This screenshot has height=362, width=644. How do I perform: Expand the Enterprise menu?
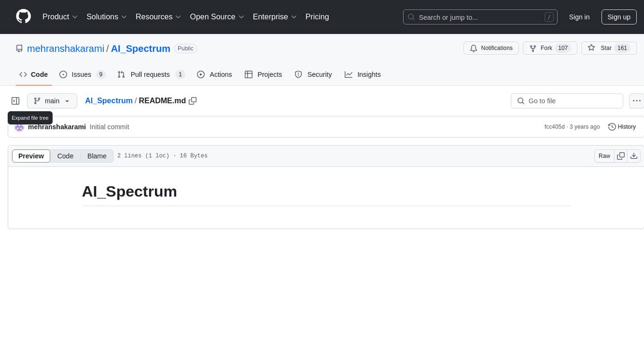(275, 17)
